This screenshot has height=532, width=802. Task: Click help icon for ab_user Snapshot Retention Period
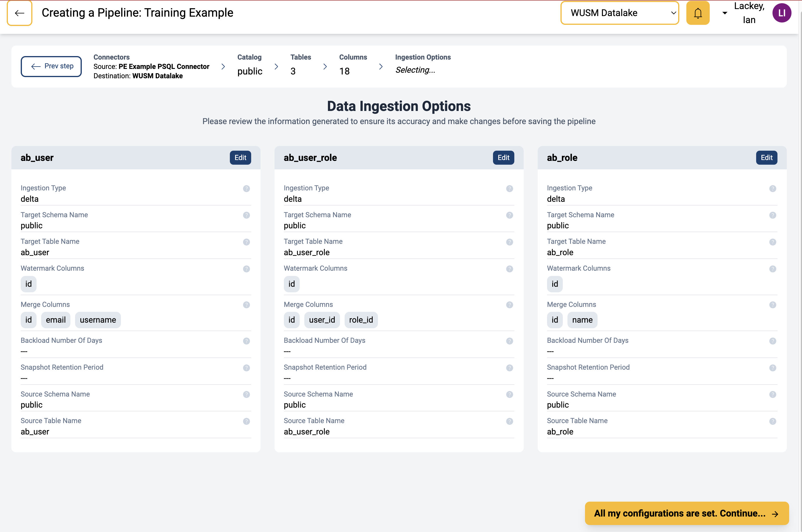(246, 368)
